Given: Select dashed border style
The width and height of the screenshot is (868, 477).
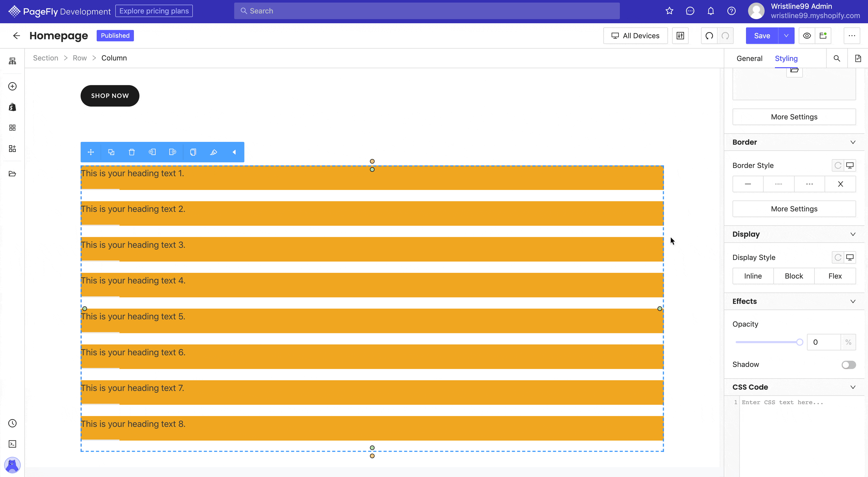Looking at the screenshot, I should pos(810,184).
